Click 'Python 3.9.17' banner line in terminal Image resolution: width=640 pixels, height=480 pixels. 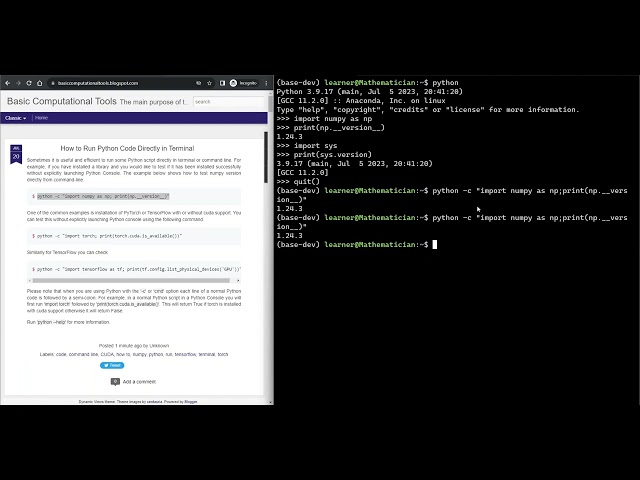[x=369, y=92]
